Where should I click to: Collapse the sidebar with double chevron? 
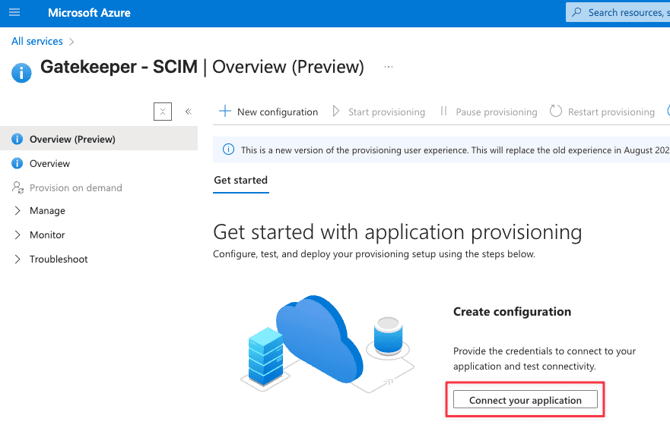pyautogui.click(x=188, y=111)
